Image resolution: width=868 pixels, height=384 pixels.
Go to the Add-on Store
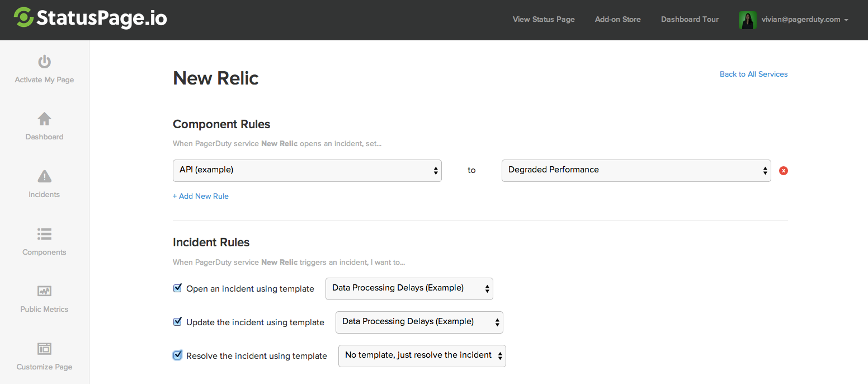[x=617, y=20]
